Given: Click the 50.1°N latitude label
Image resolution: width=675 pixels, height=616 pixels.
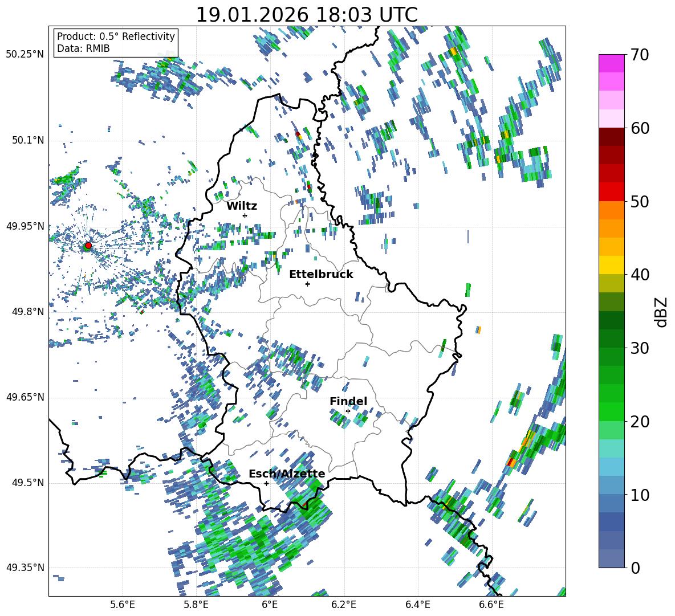Looking at the screenshot, I should 27,140.
